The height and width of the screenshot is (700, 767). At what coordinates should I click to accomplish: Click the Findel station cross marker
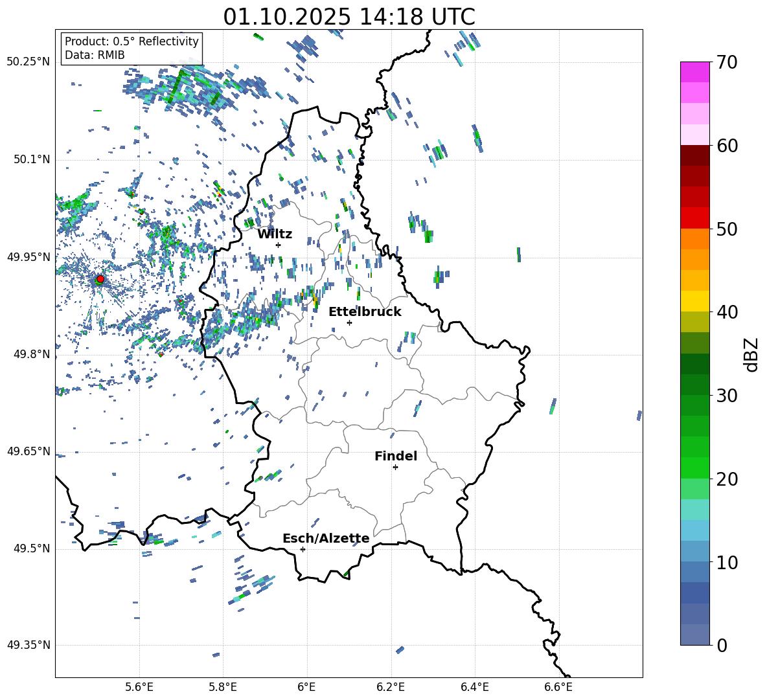click(395, 467)
